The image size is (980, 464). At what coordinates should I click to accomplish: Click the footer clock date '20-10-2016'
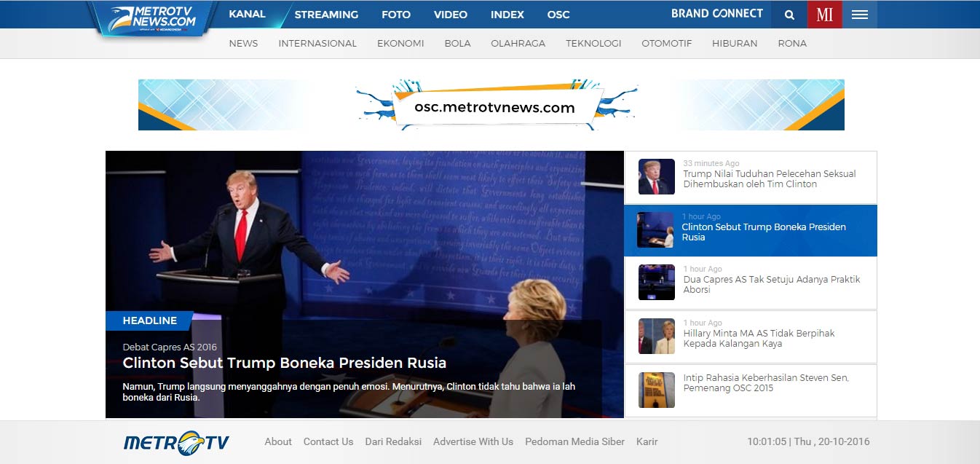click(842, 441)
